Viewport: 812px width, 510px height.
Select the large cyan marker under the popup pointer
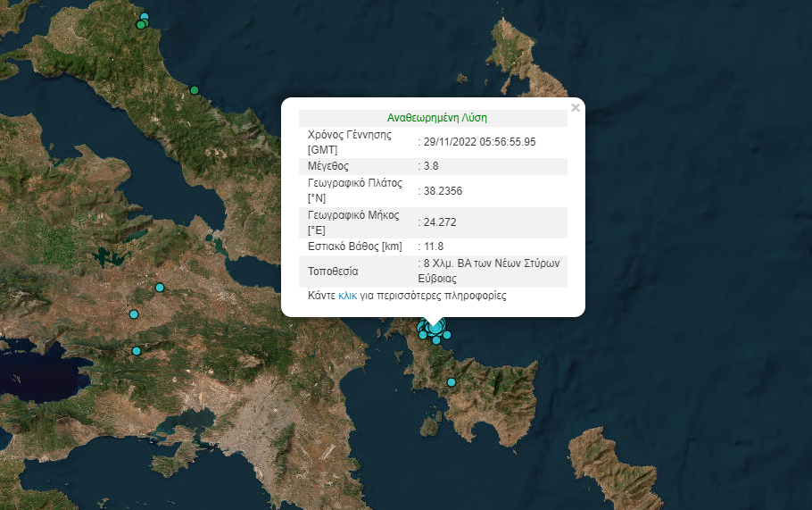coord(435,325)
